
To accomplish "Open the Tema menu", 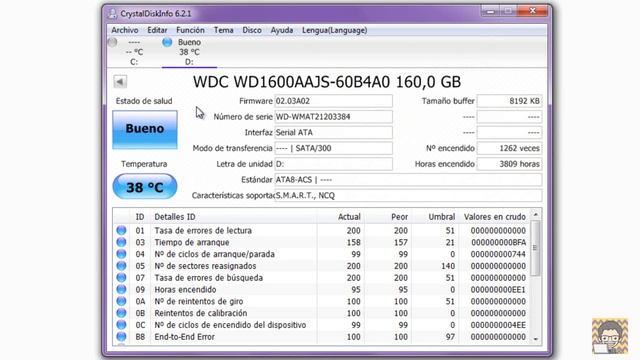I will (224, 30).
